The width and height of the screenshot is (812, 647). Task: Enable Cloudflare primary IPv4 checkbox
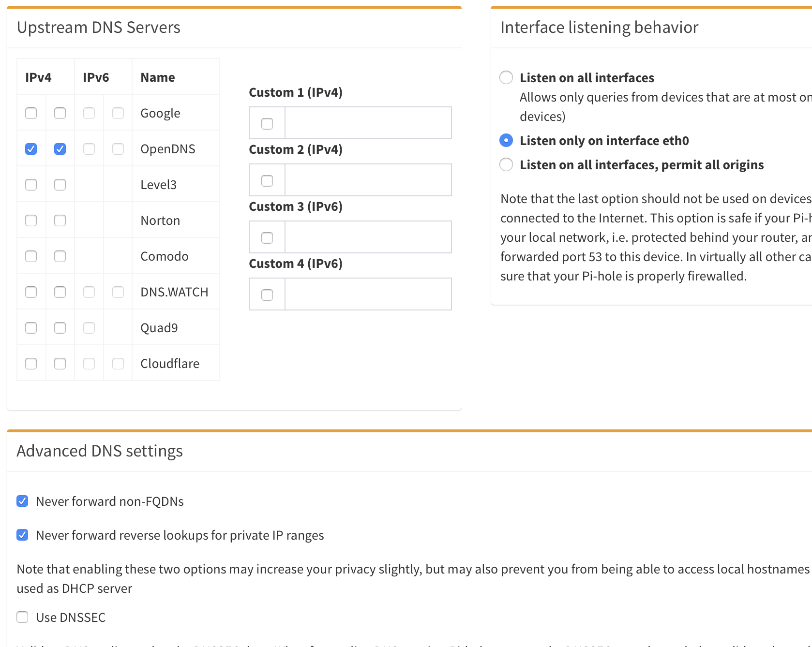point(31,364)
